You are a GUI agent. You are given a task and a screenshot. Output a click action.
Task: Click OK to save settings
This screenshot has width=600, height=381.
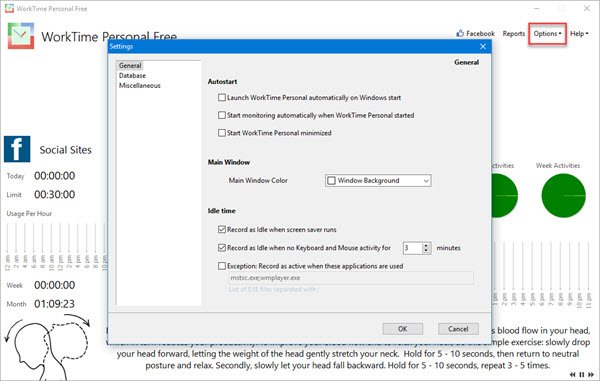tap(403, 329)
